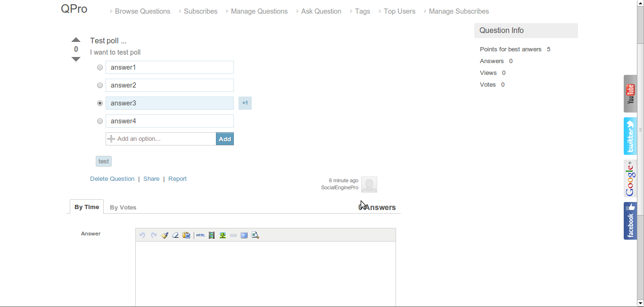This screenshot has height=307, width=644.
Task: Open the HTML source editor
Action: coord(201,235)
